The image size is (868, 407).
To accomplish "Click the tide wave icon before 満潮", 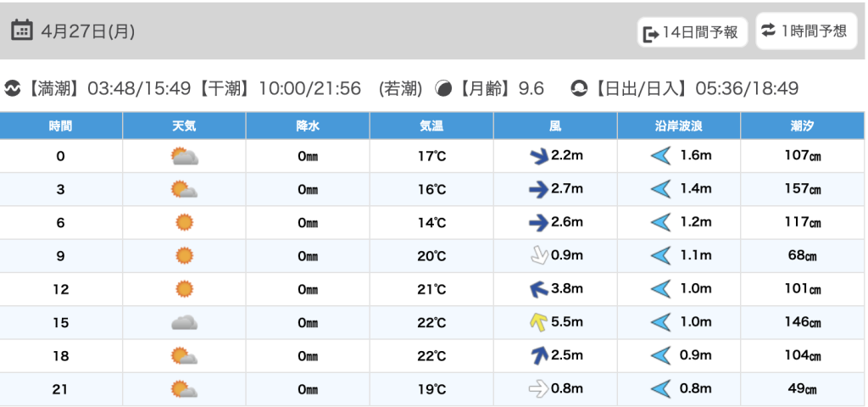I will pyautogui.click(x=13, y=88).
